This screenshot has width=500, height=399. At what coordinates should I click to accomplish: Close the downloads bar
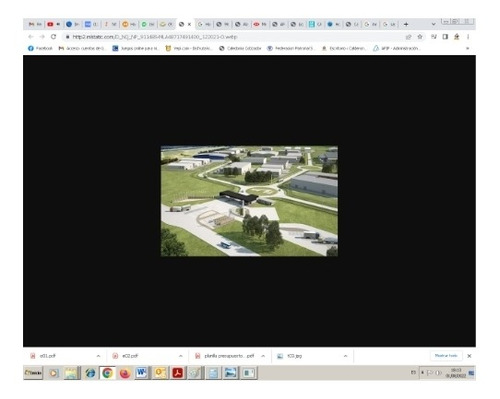[x=469, y=356]
